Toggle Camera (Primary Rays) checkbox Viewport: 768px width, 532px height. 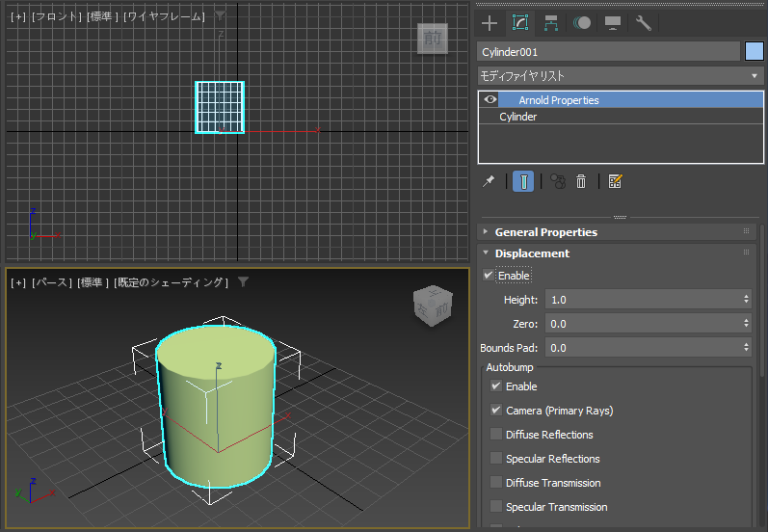pos(496,410)
